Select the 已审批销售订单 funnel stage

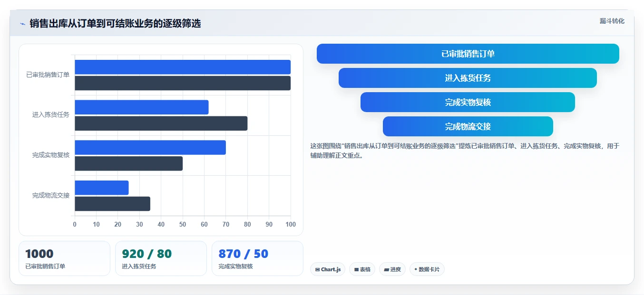[x=468, y=54]
